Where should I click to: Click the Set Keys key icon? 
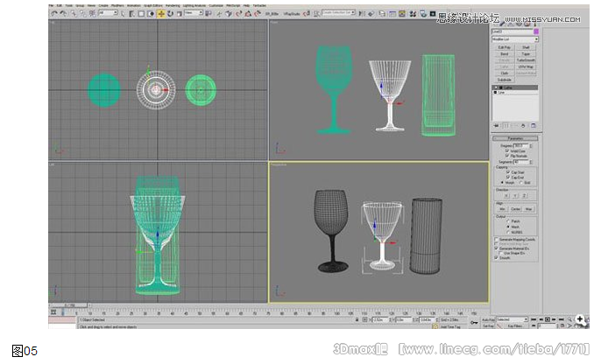(x=474, y=323)
